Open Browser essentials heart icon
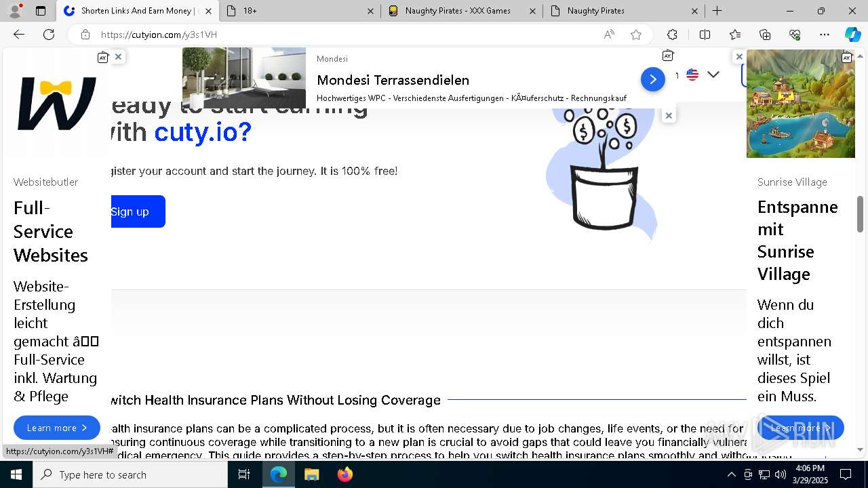 tap(795, 35)
